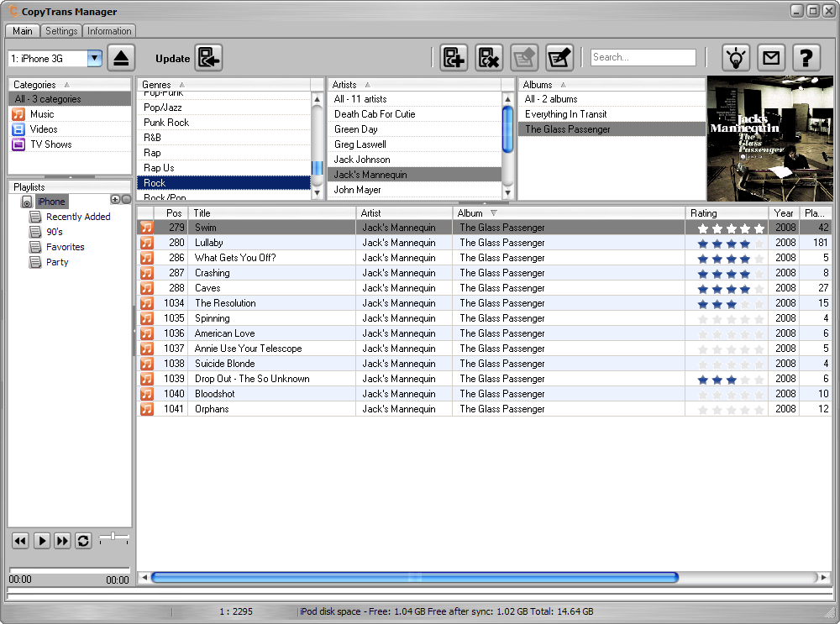
Task: Click the Update sync icon button
Action: click(x=208, y=58)
